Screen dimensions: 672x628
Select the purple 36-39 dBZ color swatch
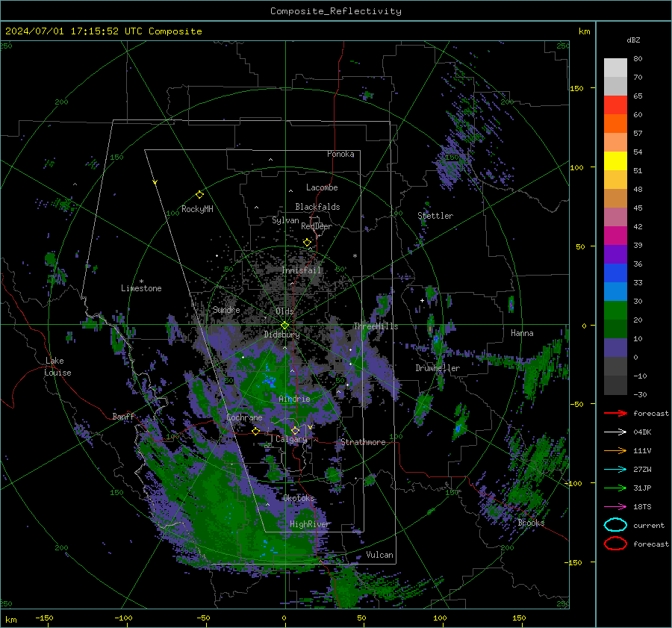point(615,255)
